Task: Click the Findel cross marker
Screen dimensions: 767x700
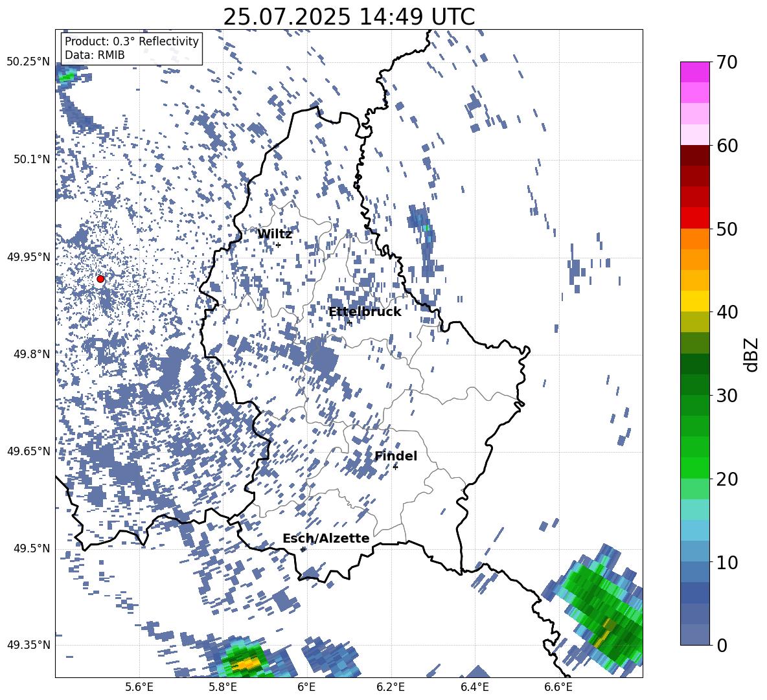Action: coord(395,468)
